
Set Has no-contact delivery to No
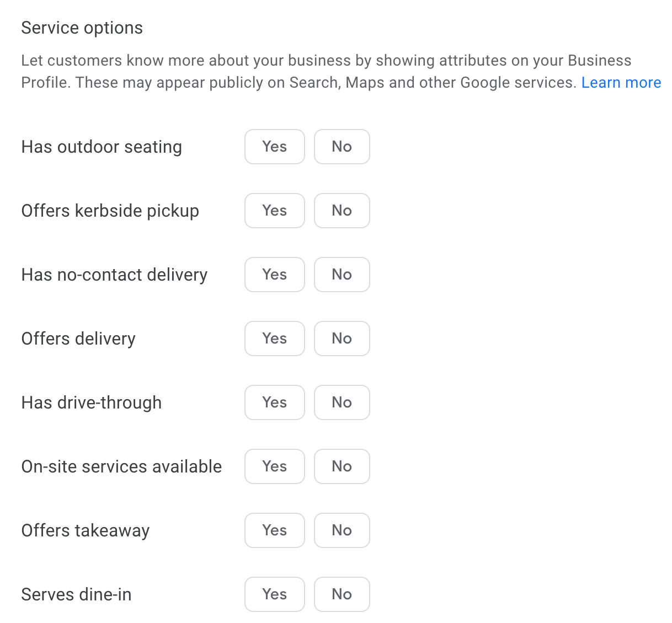click(x=342, y=275)
